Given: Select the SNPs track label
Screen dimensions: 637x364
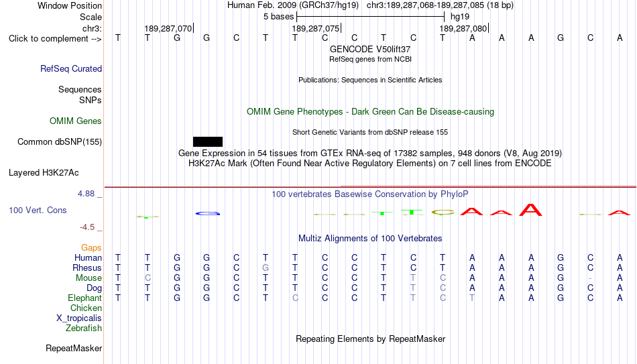Looking at the screenshot, I should [91, 100].
